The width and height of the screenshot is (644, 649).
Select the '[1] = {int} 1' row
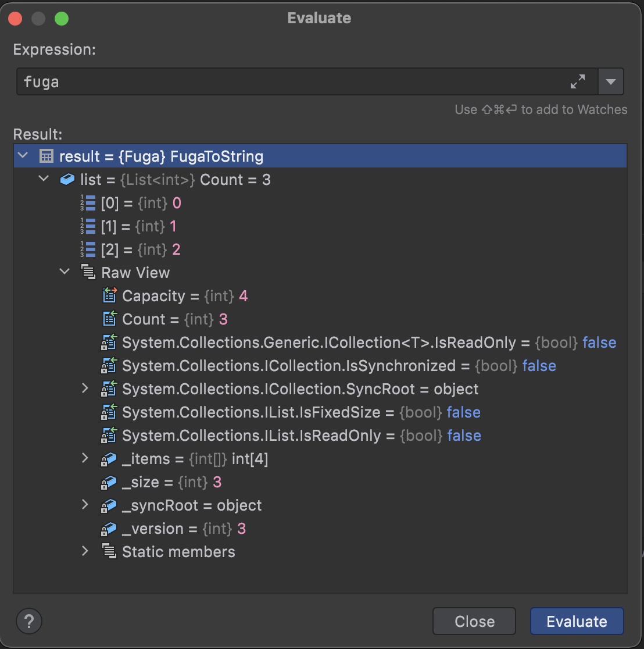point(320,226)
